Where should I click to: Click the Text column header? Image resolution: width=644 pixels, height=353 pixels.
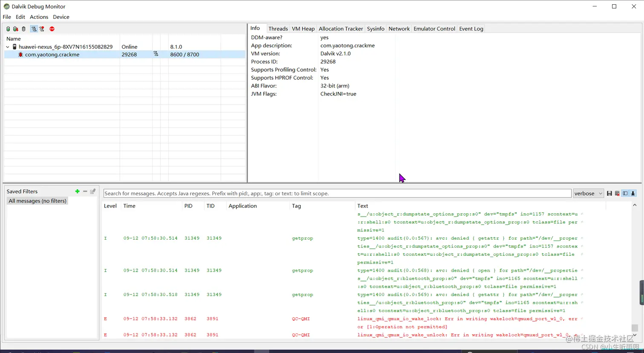point(363,206)
